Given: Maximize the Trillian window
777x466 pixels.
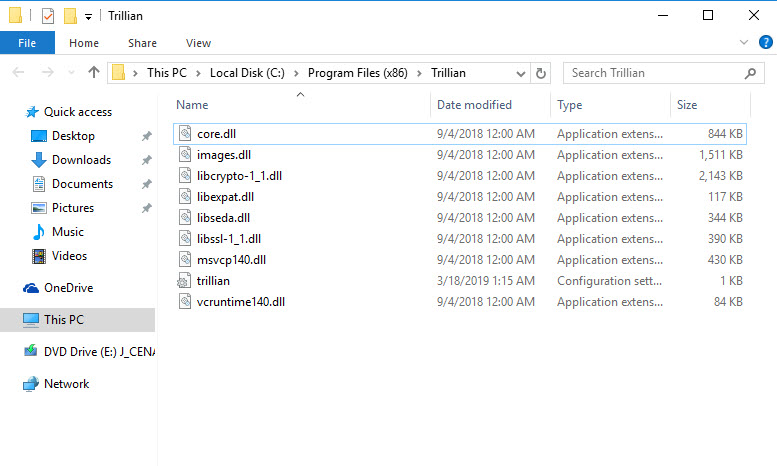Looking at the screenshot, I should (x=708, y=15).
